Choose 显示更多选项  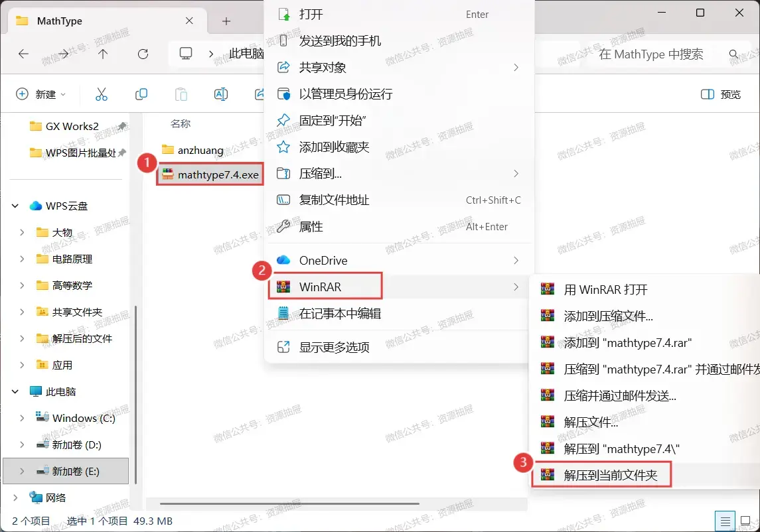(x=399, y=348)
